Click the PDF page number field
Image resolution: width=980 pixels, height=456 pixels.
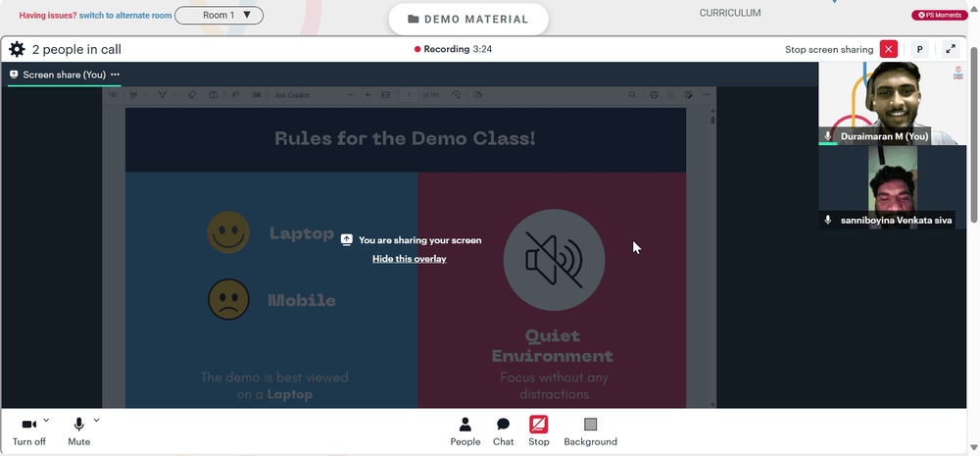click(409, 95)
